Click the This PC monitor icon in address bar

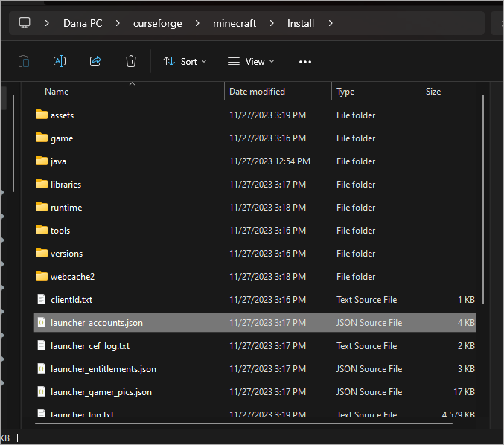[25, 23]
